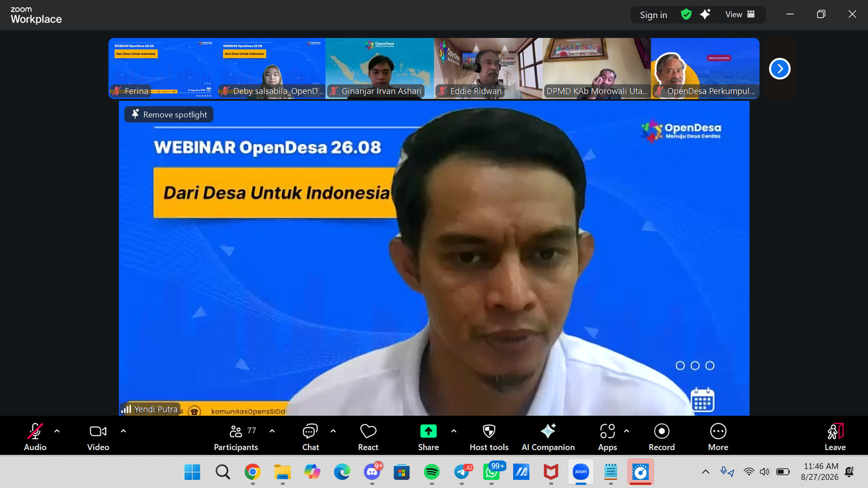This screenshot has height=488, width=868.
Task: Toggle camera with the Video button
Action: 98,436
